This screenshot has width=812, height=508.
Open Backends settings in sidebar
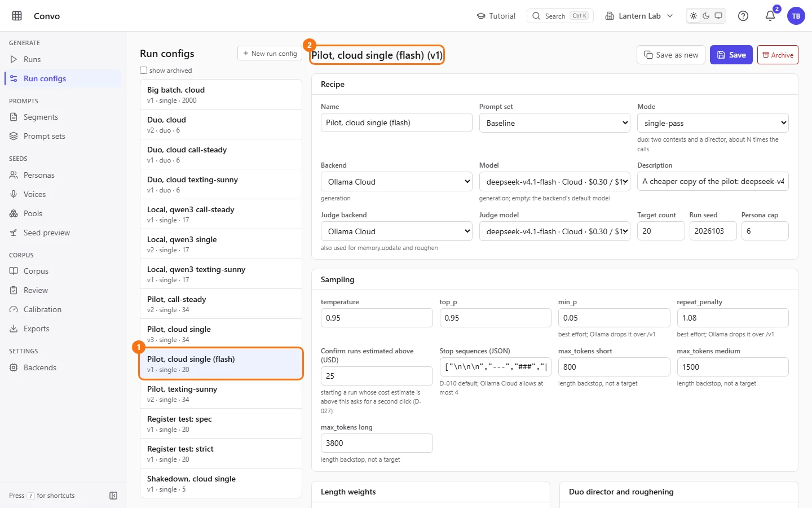(x=63, y=367)
